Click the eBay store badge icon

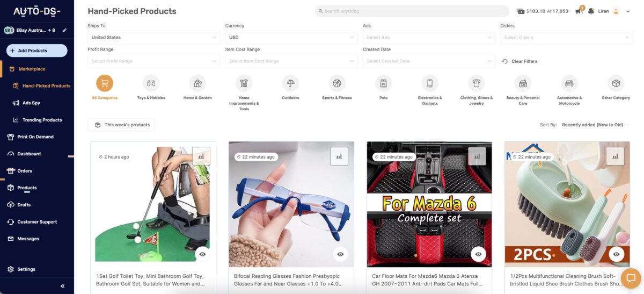click(9, 30)
